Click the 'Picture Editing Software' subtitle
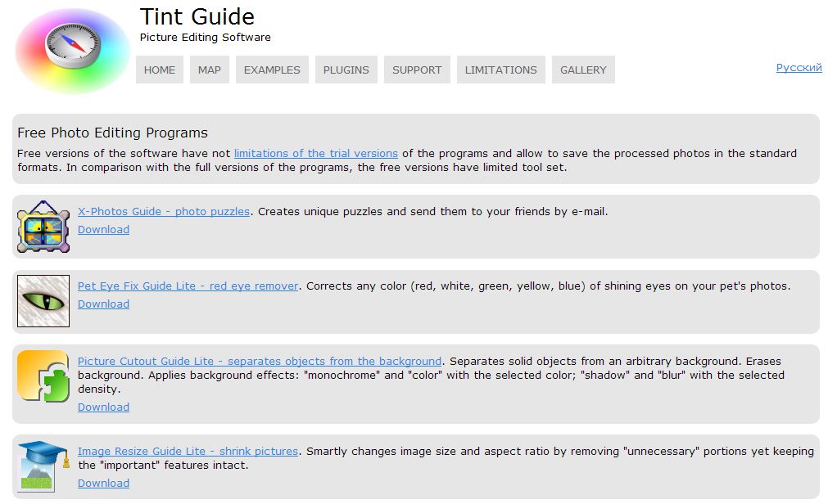 tap(205, 38)
